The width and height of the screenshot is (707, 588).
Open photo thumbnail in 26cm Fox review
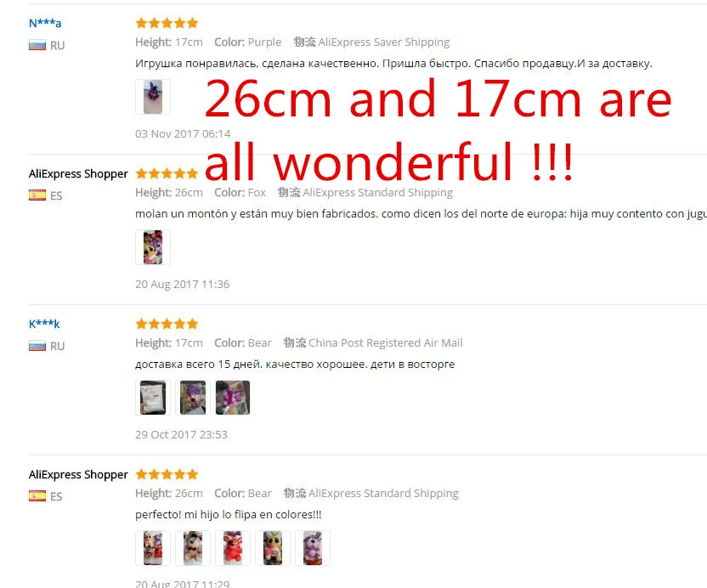[x=153, y=247]
